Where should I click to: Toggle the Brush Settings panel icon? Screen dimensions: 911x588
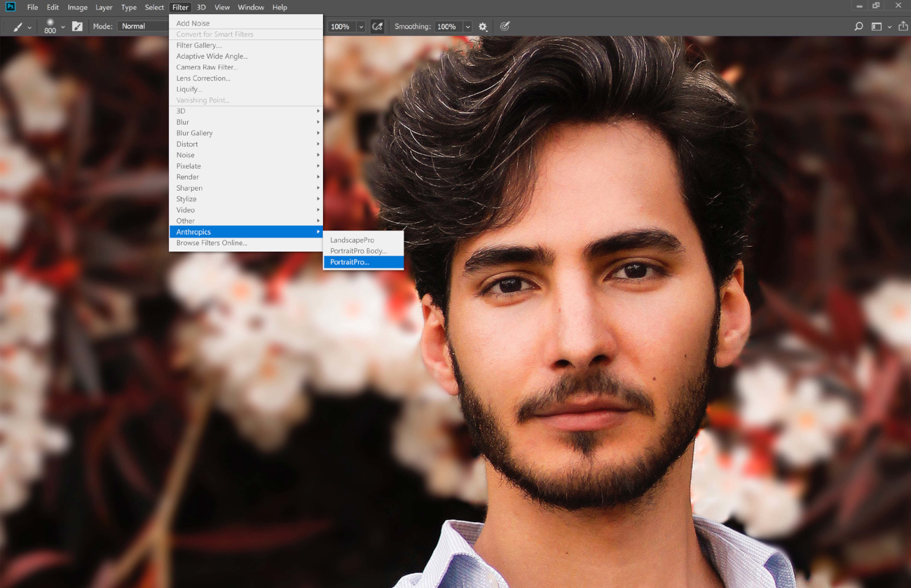[77, 27]
